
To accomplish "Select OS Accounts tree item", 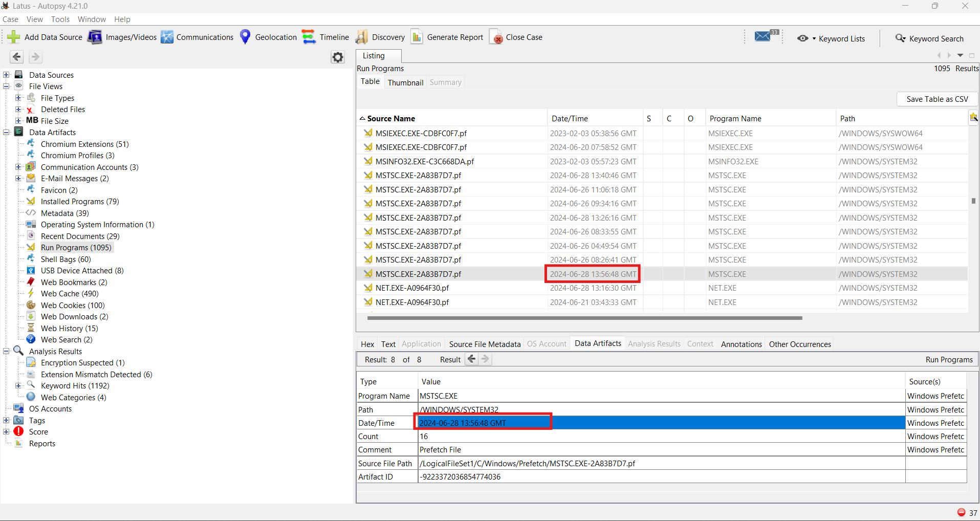I will (50, 409).
